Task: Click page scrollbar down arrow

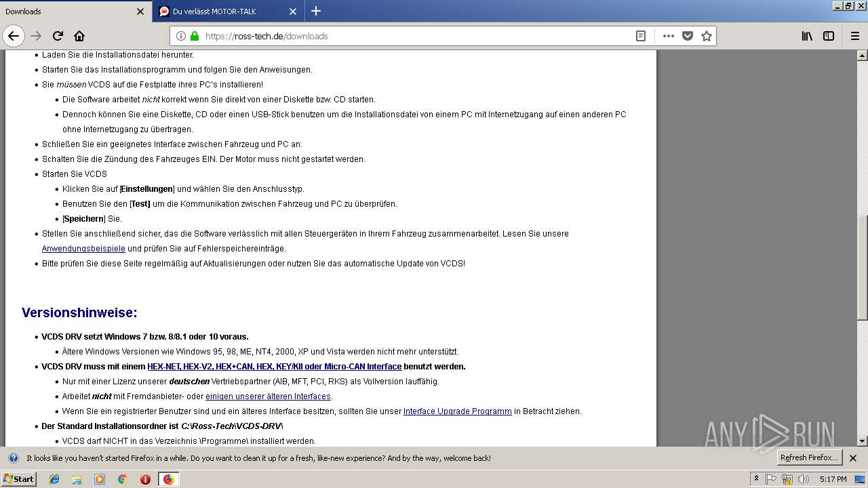Action: point(862,441)
